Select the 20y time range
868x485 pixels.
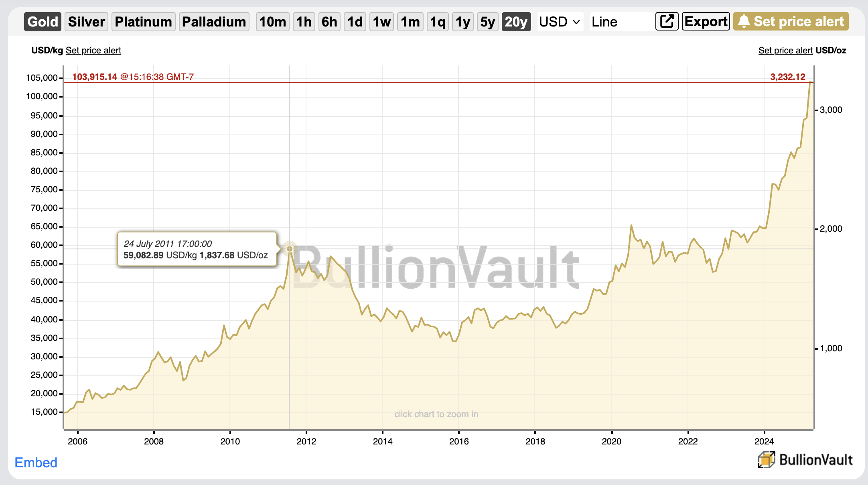click(516, 22)
